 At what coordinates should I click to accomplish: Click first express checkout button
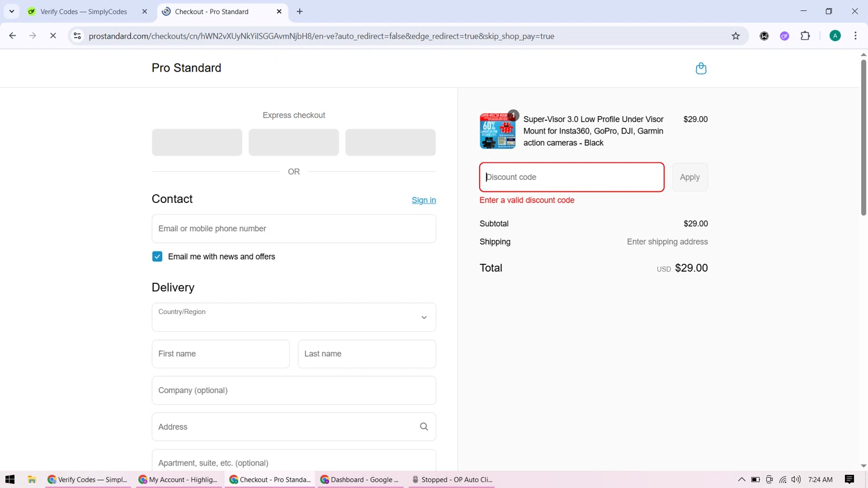click(x=197, y=142)
